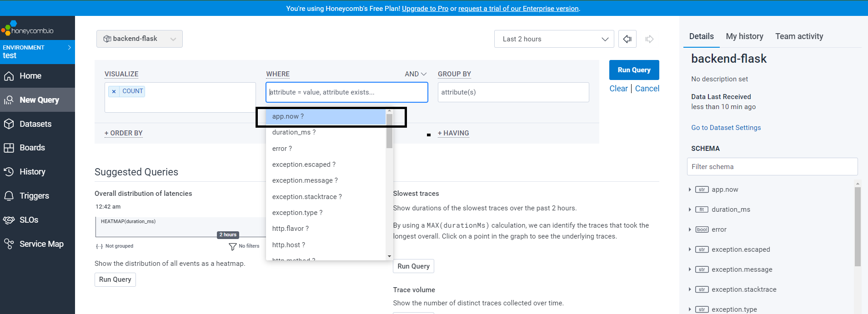The width and height of the screenshot is (868, 314).
Task: Open the Datasets page
Action: (x=37, y=124)
